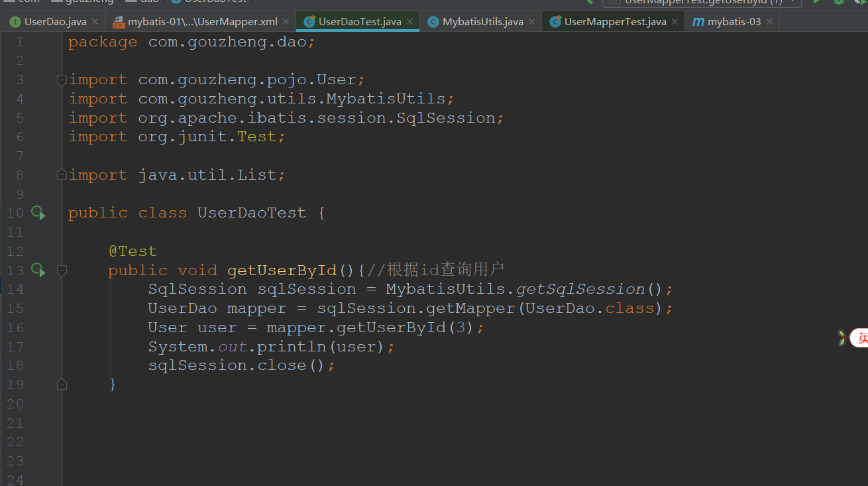
Task: Click the @Test annotation on line 12
Action: point(133,251)
